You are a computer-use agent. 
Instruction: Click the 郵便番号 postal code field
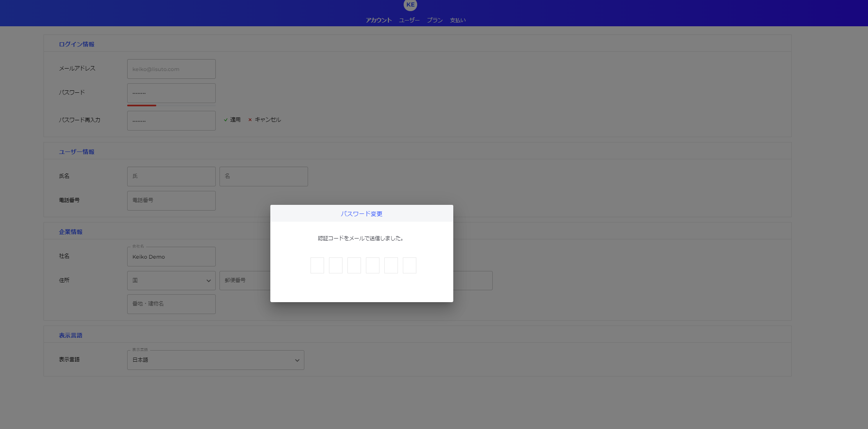click(245, 281)
